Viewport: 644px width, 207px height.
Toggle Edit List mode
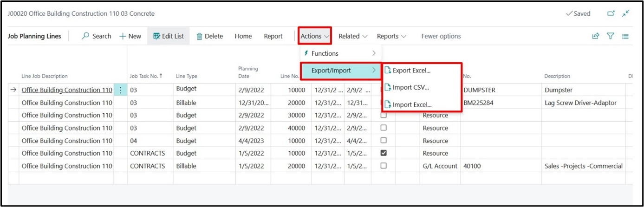click(x=169, y=36)
